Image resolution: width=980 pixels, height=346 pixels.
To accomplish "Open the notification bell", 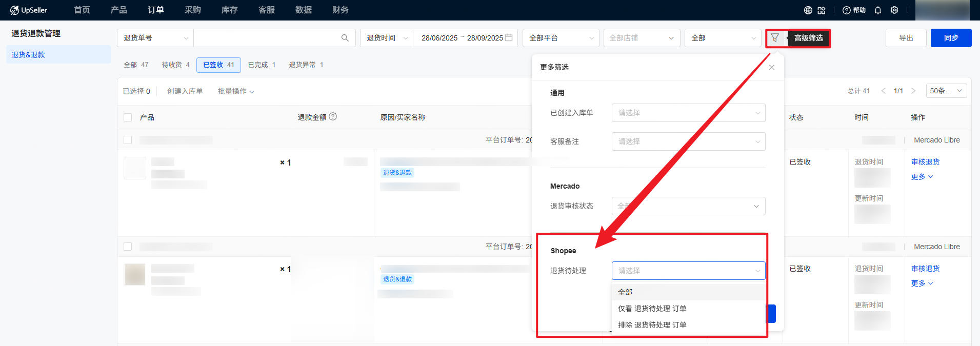I will 878,10.
